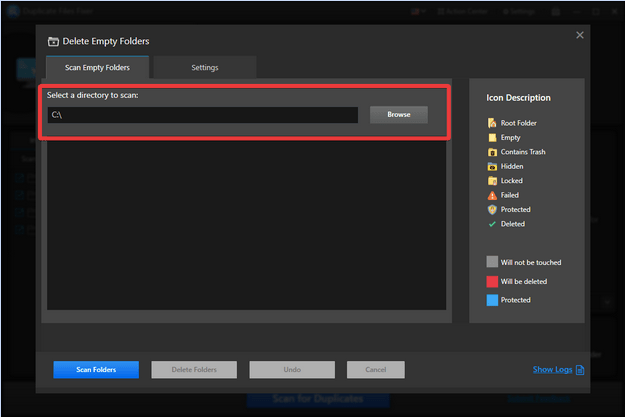
Task: Click the directory path field showing C:\
Action: coord(202,115)
